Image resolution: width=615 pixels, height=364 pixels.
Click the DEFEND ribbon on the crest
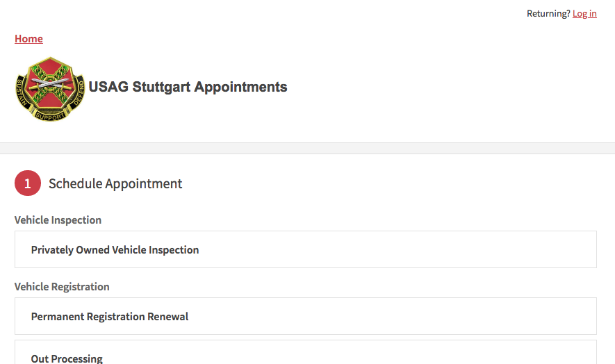(x=79, y=93)
